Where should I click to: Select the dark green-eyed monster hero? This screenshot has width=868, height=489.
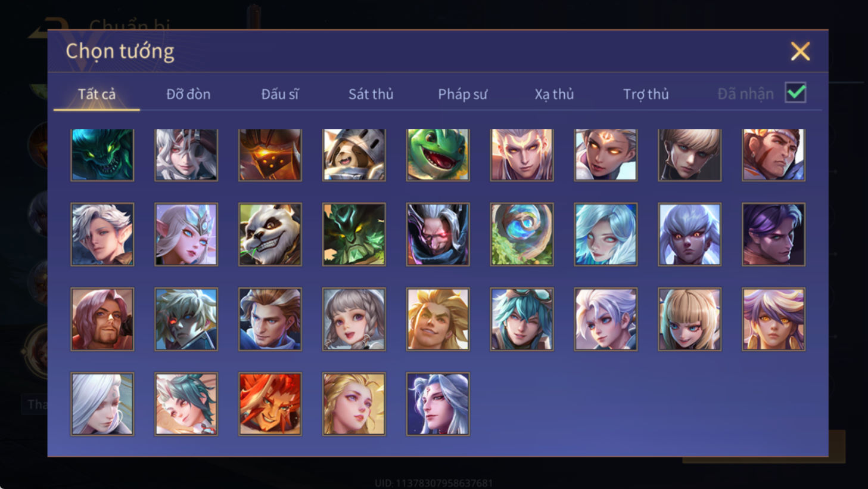pos(102,155)
